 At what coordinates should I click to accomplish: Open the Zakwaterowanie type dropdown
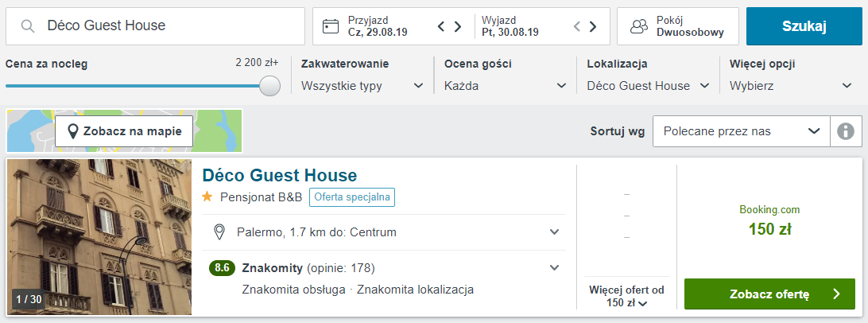(362, 86)
